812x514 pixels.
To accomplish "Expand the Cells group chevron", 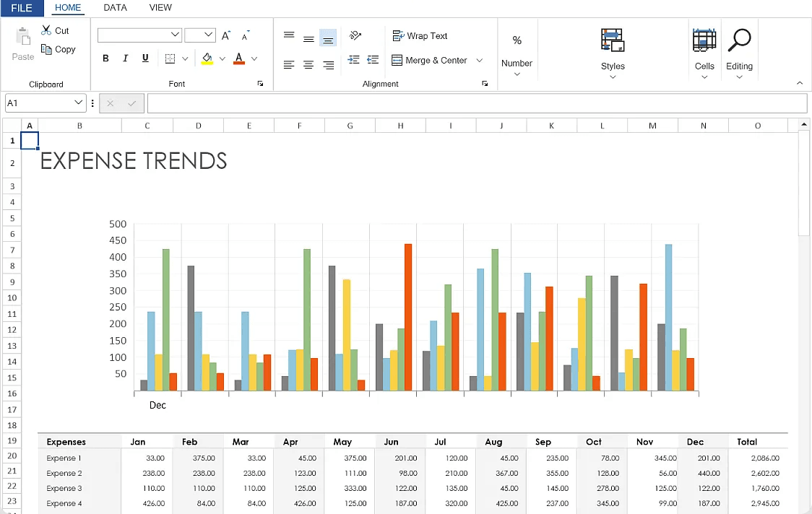I will click(x=704, y=77).
